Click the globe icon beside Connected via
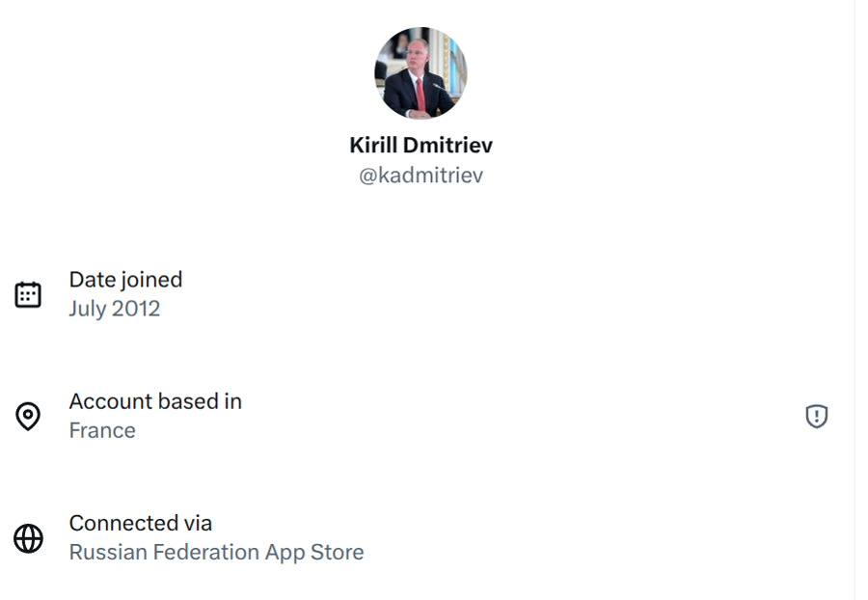Screen dimensions: 868x600 point(28,538)
